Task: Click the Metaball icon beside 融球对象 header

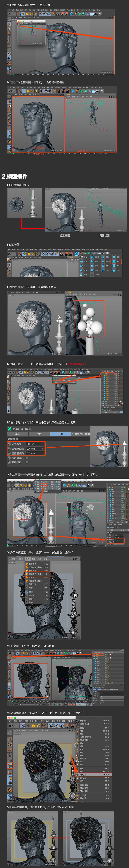Action: pos(9,429)
